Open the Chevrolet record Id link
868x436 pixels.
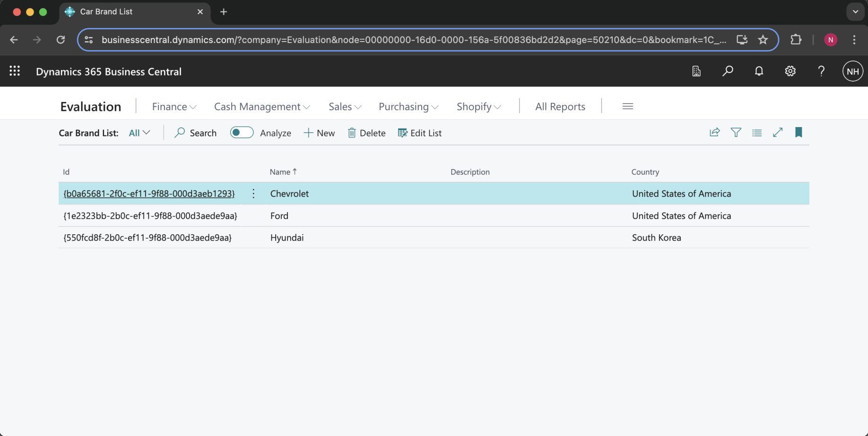click(x=149, y=194)
